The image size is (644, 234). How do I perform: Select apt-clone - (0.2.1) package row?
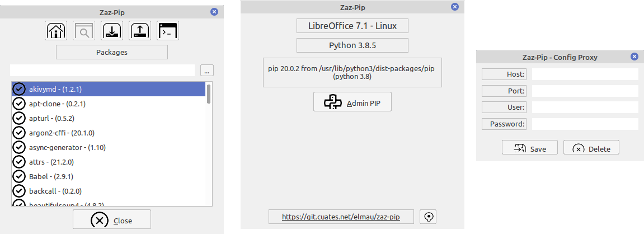[109, 104]
